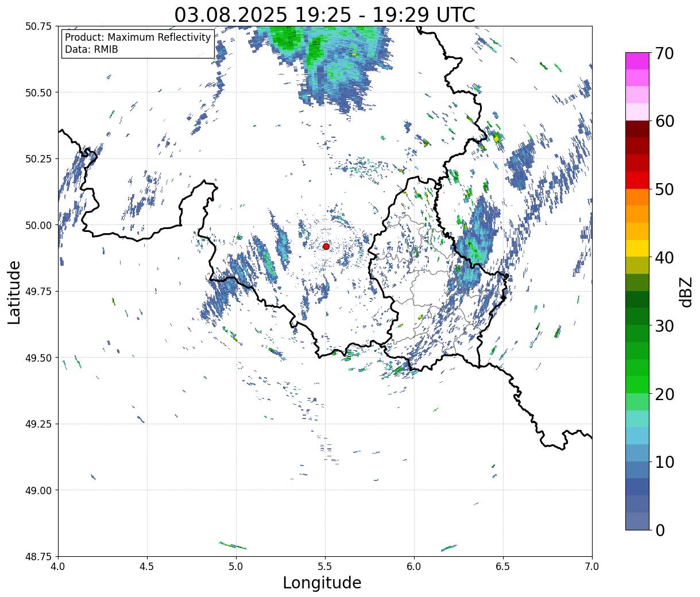
Task: Click latitude tick label "50.50"
Action: pos(38,92)
